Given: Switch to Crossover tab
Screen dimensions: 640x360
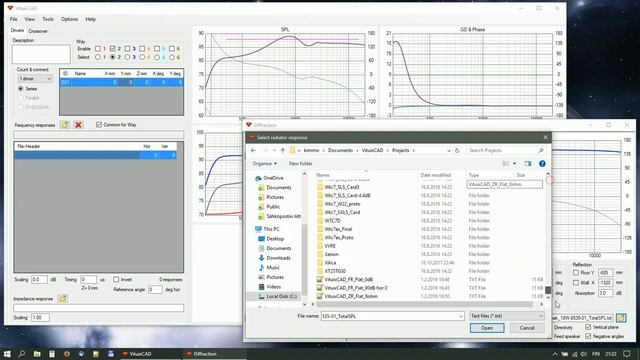Looking at the screenshot, I should [38, 31].
